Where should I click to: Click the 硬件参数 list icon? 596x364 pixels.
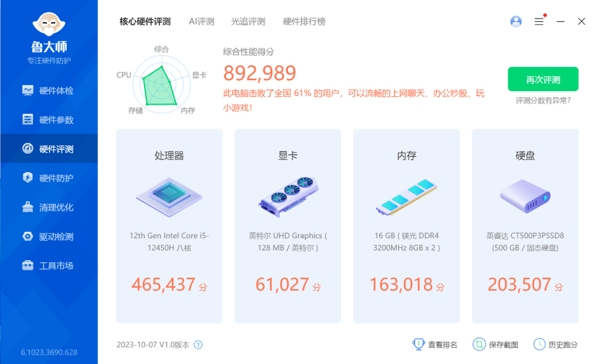(x=28, y=119)
